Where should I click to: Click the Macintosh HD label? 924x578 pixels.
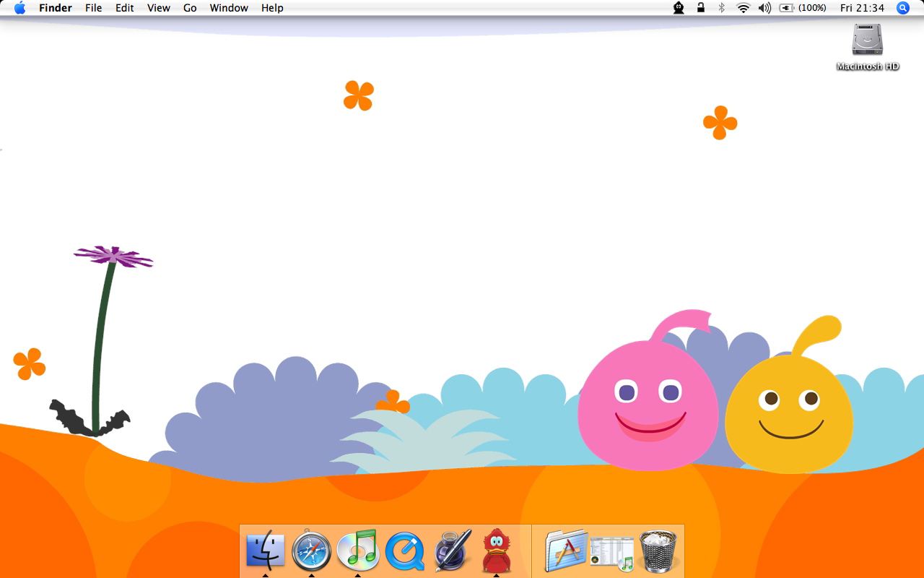[868, 66]
